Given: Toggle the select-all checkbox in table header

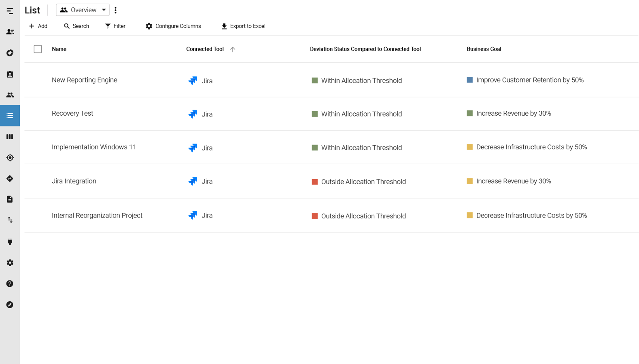Looking at the screenshot, I should pyautogui.click(x=38, y=49).
